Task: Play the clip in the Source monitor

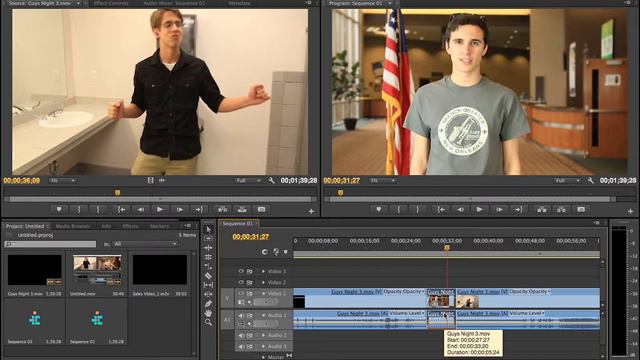Action: point(160,209)
